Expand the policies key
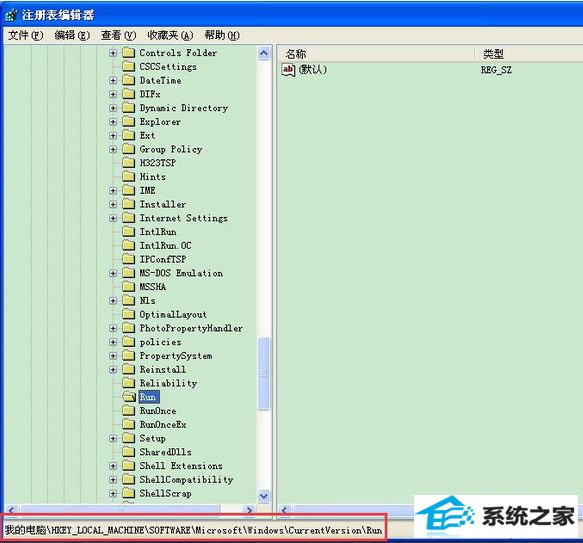The width and height of the screenshot is (583, 543). [x=113, y=342]
